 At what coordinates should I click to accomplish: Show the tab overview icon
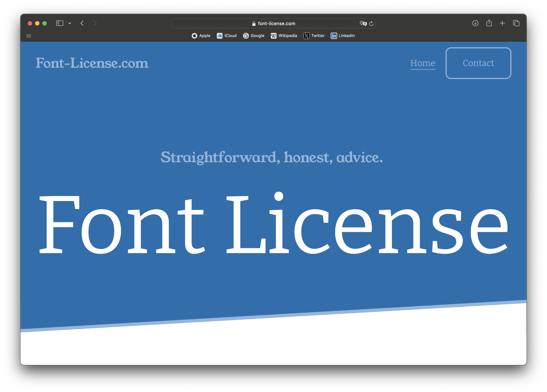pyautogui.click(x=516, y=23)
